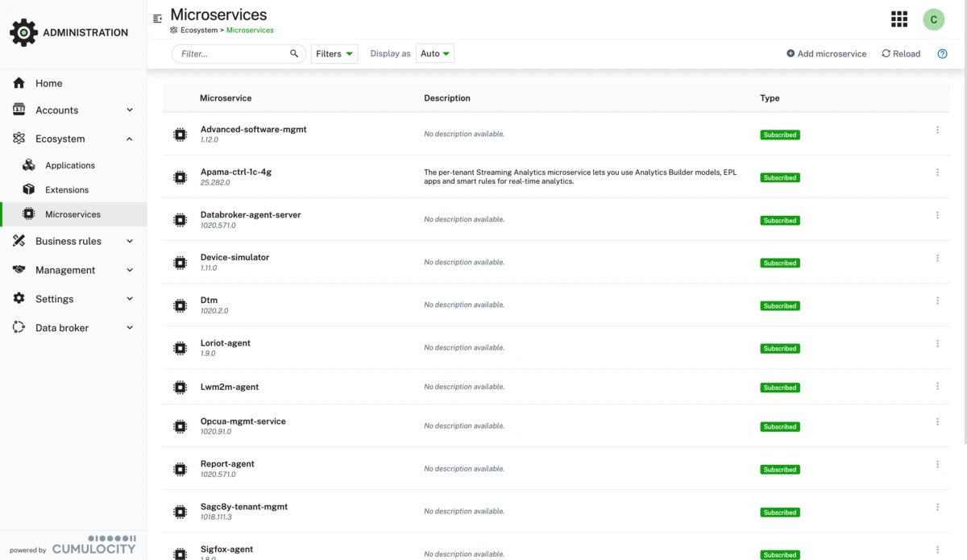
Task: Open the Advanced-software-mgmt microservice name
Action: click(x=253, y=129)
